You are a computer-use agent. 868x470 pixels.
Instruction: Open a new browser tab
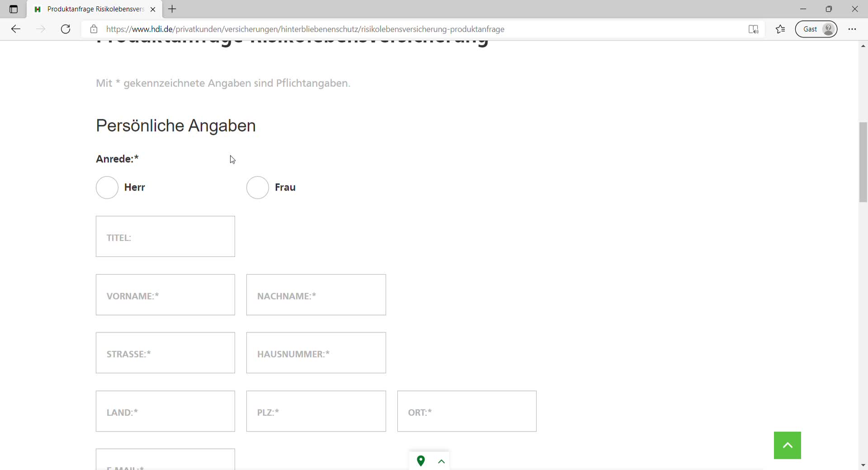[x=172, y=9]
